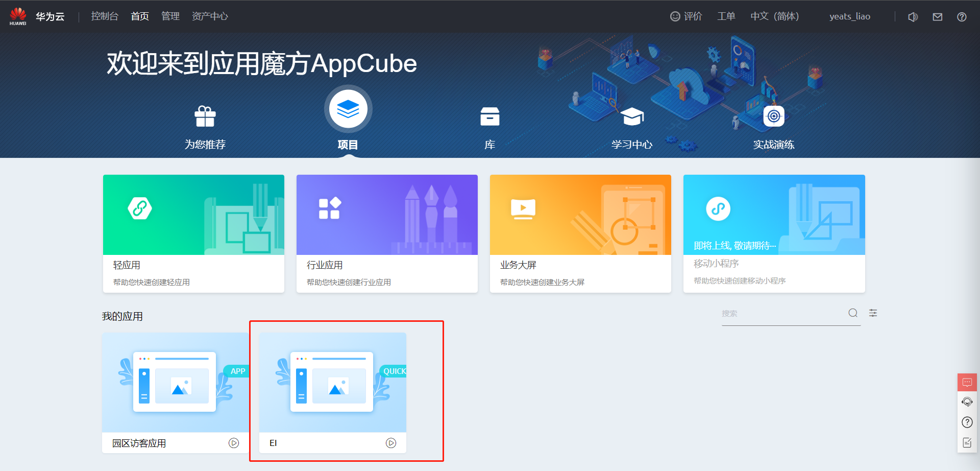The height and width of the screenshot is (471, 980).
Task: Click the 轻应用 hexagon link icon
Action: [x=140, y=208]
